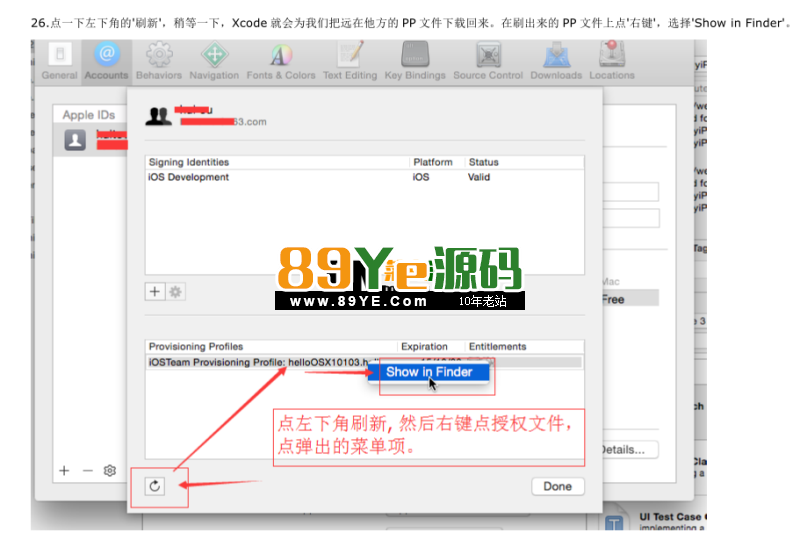Open the Locations preferences tab

[612, 62]
